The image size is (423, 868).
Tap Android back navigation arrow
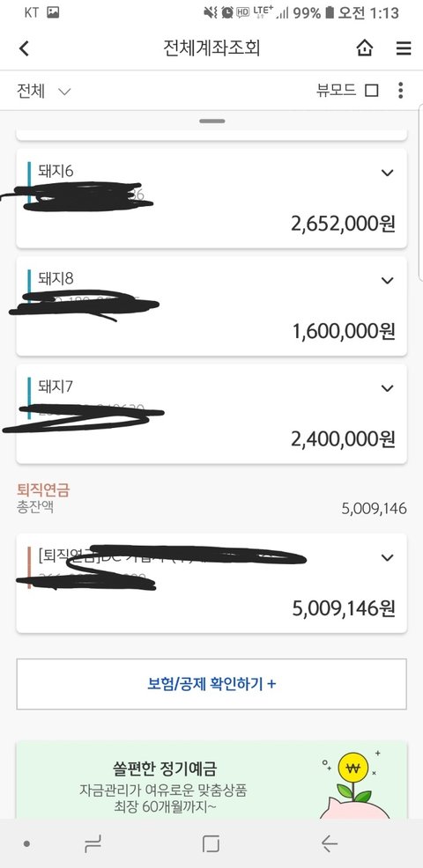[x=329, y=843]
